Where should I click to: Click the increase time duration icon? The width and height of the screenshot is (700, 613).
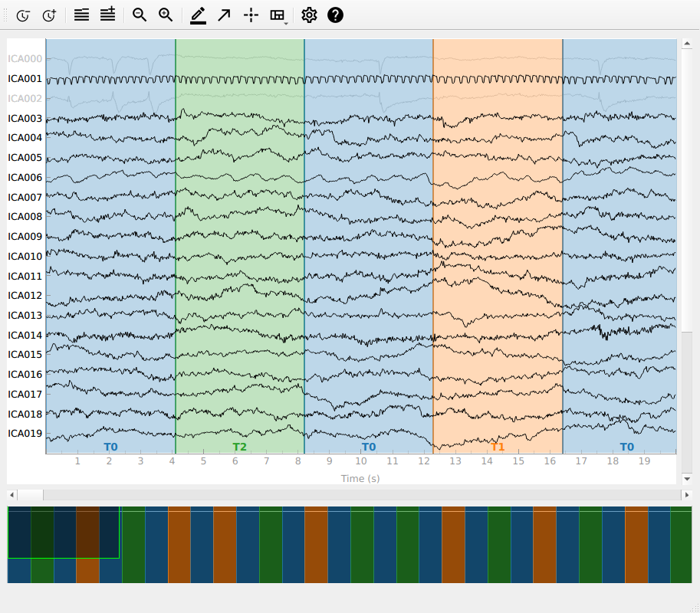pyautogui.click(x=49, y=15)
